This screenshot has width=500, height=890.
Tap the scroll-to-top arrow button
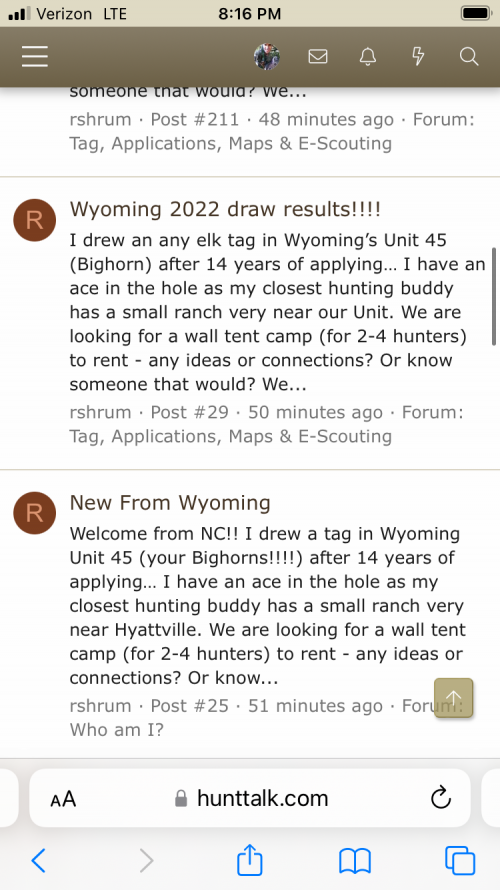tap(453, 698)
